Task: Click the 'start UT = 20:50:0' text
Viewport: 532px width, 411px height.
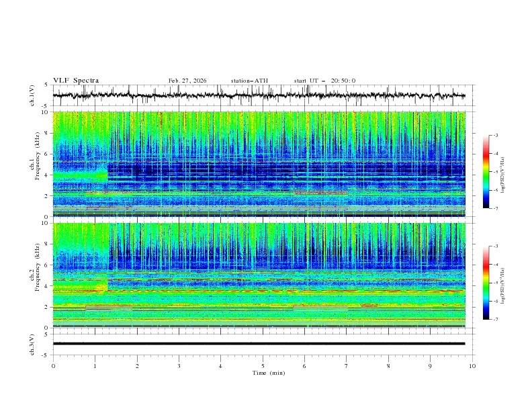Action: [324, 81]
